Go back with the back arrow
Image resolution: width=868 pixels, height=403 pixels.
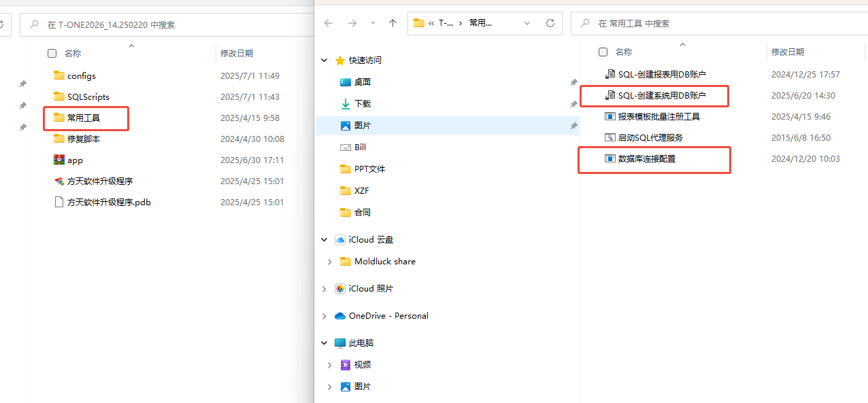tap(329, 23)
